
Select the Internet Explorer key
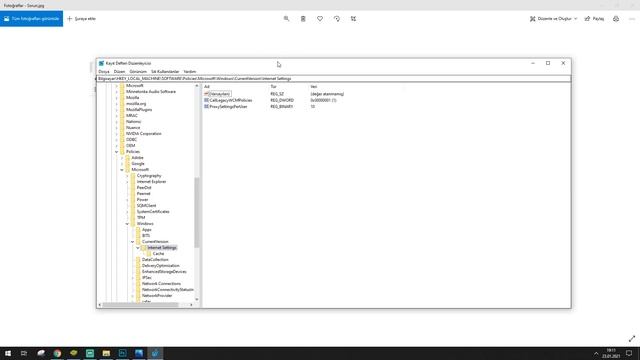(x=151, y=182)
